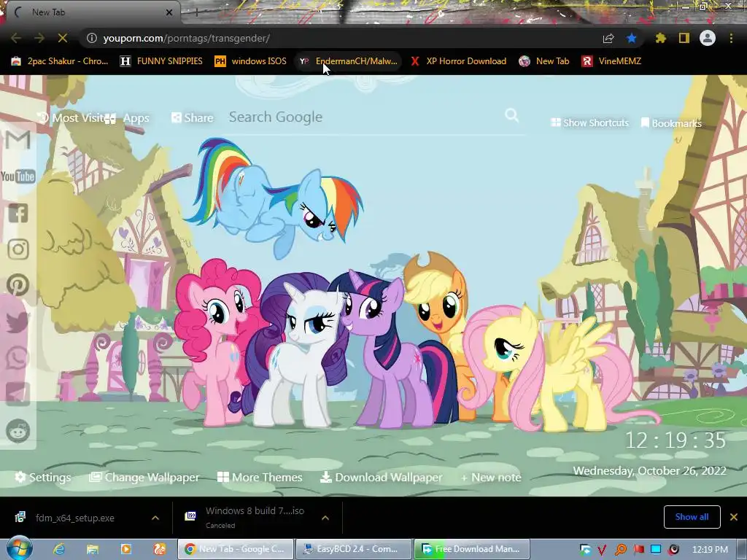This screenshot has width=747, height=560.
Task: Click the taskbar clock showing 12:19 PM
Action: [x=710, y=549]
